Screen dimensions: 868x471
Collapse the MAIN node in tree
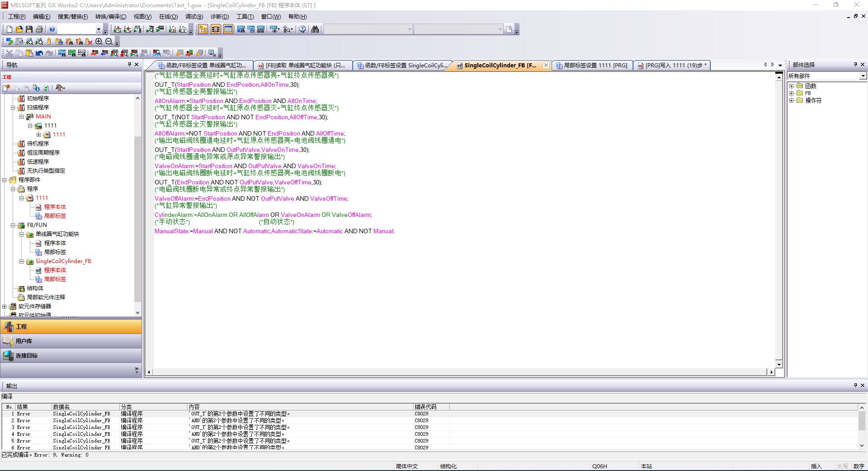pyautogui.click(x=22, y=117)
